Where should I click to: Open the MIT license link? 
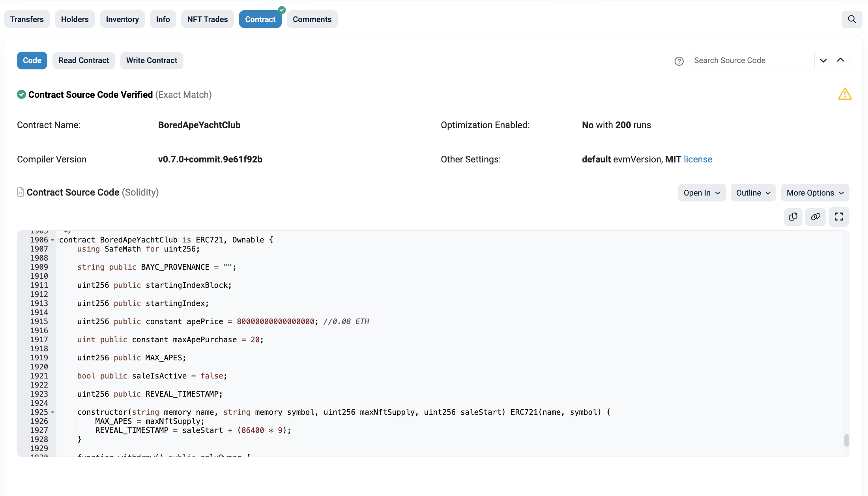click(x=698, y=159)
